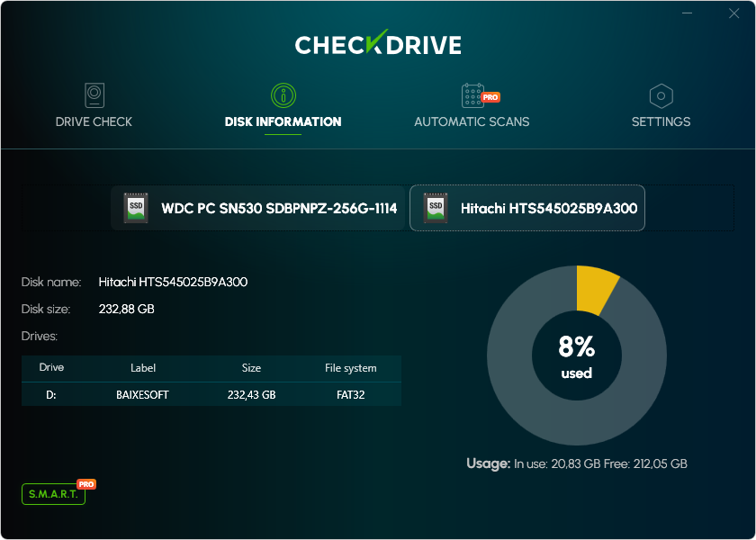Click the Drives: label
Screen dimensions: 756x540
[x=40, y=336]
